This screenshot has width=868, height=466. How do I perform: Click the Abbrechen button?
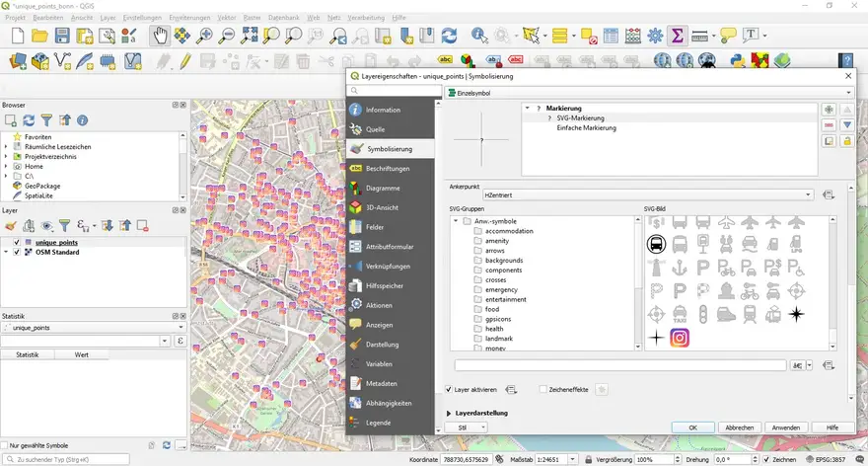[x=740, y=427]
